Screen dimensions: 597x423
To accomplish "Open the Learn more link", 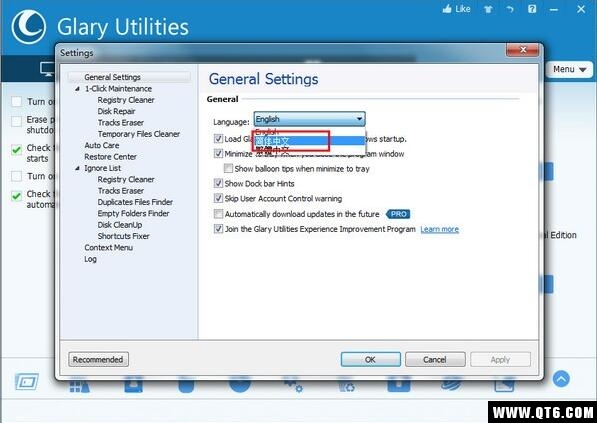I will click(439, 229).
